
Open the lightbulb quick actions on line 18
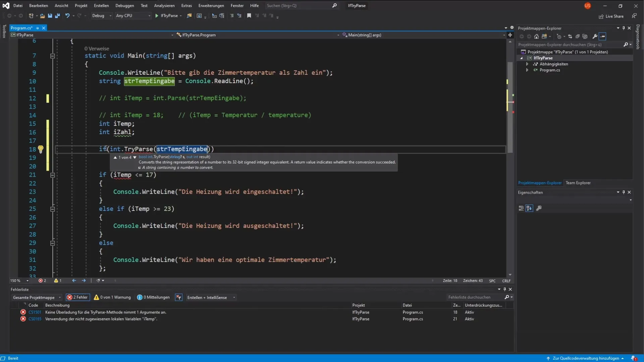click(x=41, y=149)
